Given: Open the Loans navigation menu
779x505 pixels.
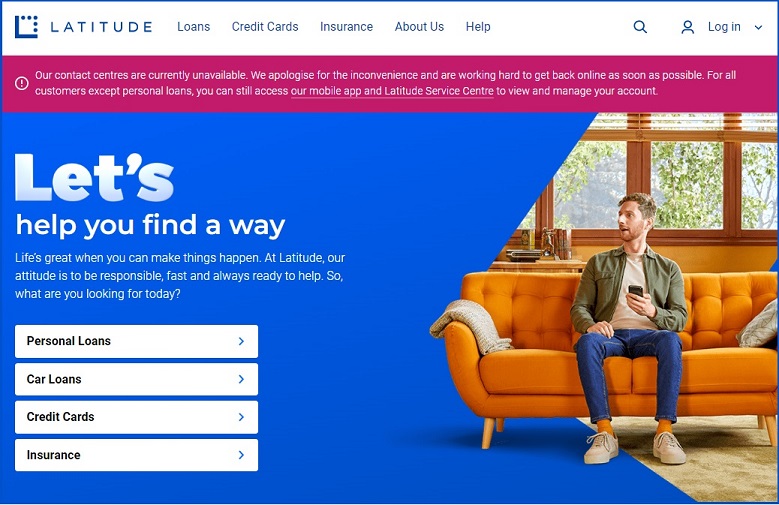Looking at the screenshot, I should pos(193,27).
